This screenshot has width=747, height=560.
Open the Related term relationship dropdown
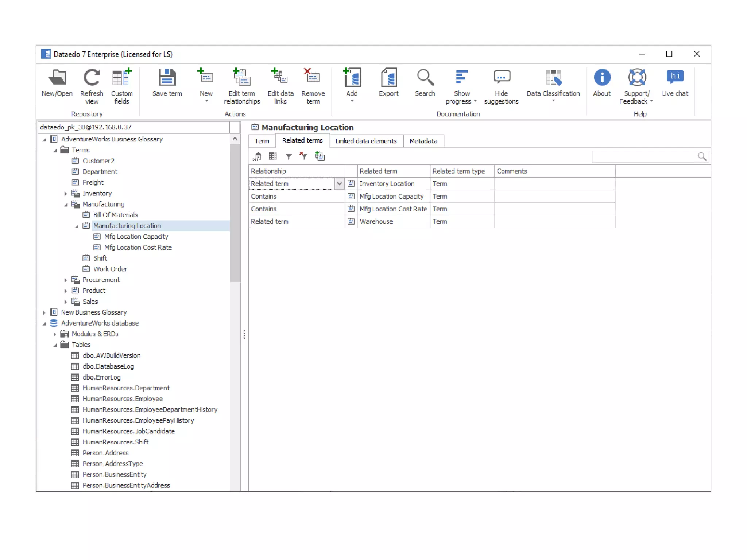pos(339,184)
